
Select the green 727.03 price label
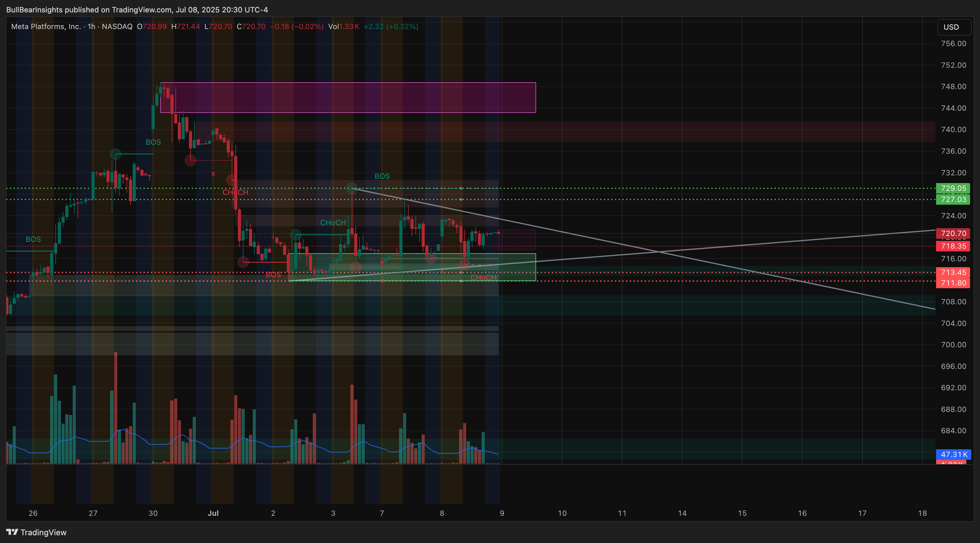[953, 199]
